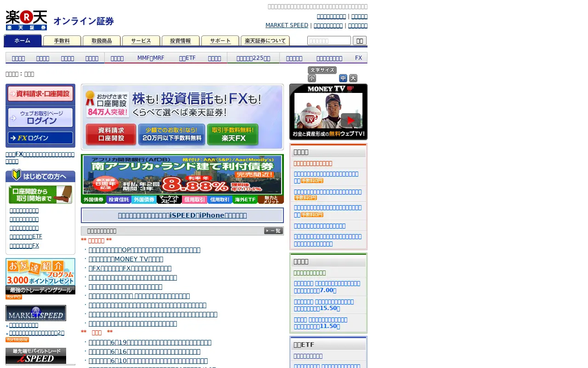Viewport: 588px width, 368px height.
Task: Open the ETF item in the product navigation bar
Action: pos(187,58)
